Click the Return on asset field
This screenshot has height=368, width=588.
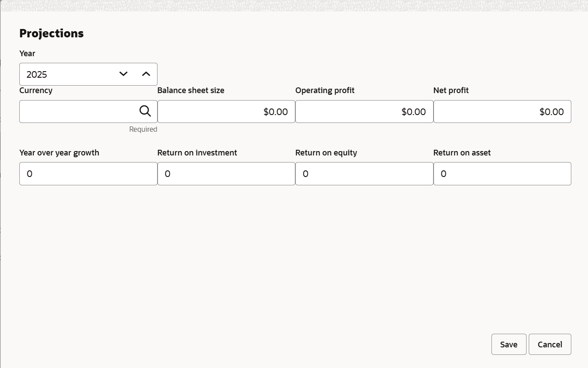click(x=502, y=173)
